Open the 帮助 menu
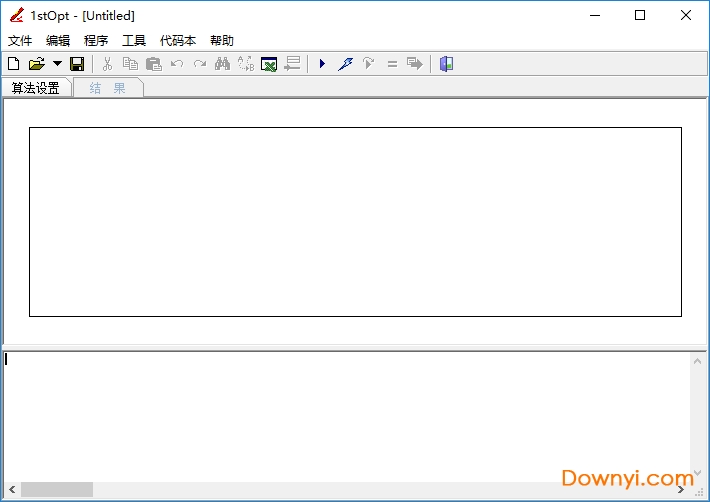The width and height of the screenshot is (710, 502). pos(222,41)
